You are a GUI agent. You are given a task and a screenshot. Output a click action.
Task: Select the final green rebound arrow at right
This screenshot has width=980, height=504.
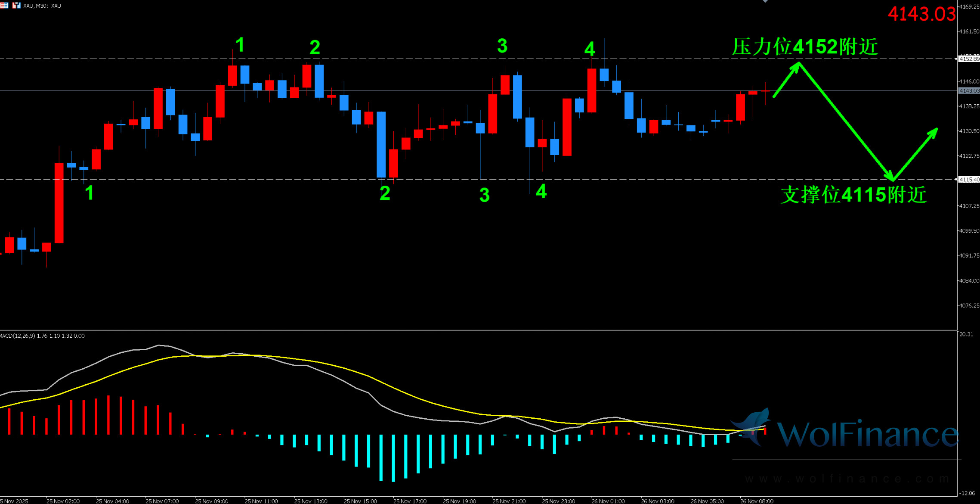[x=915, y=154]
